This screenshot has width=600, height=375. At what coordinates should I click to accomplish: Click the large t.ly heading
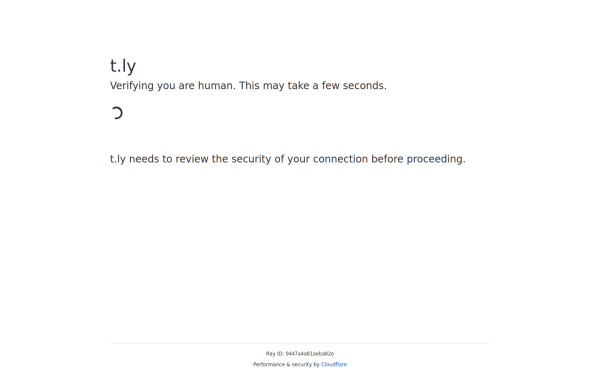coord(123,66)
